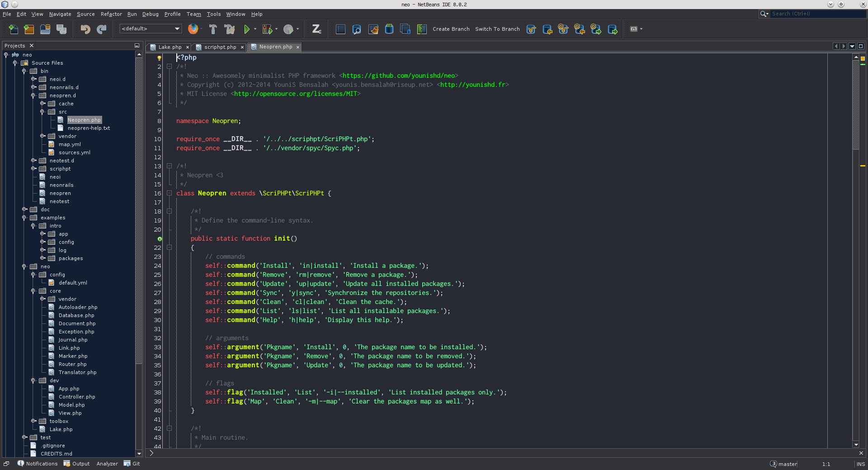Collapse the neopren.d folder node
The width and height of the screenshot is (868, 470).
(33, 95)
